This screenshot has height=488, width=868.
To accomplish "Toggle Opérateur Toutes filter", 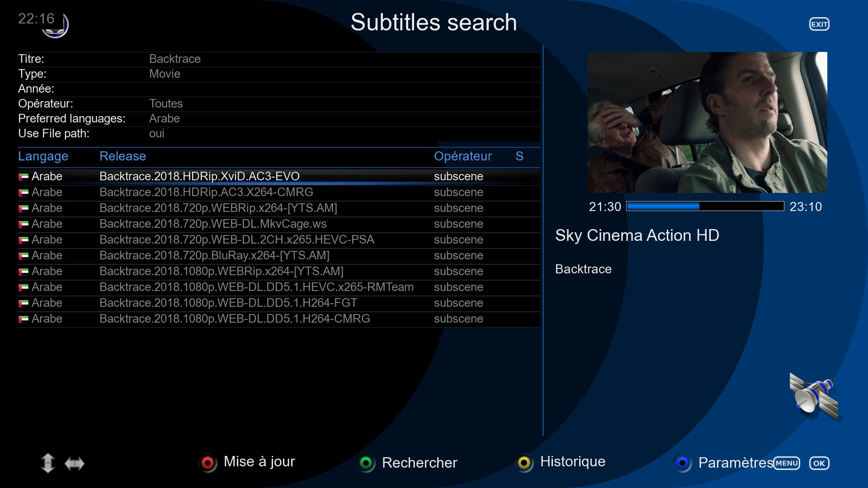I will pyautogui.click(x=166, y=103).
